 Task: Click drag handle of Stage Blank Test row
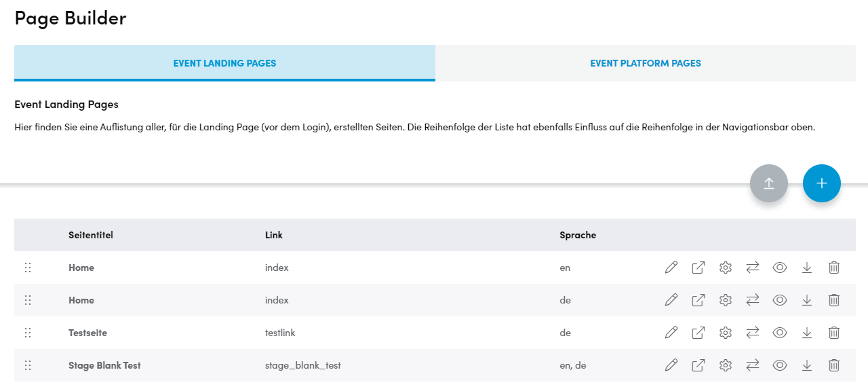coord(28,365)
